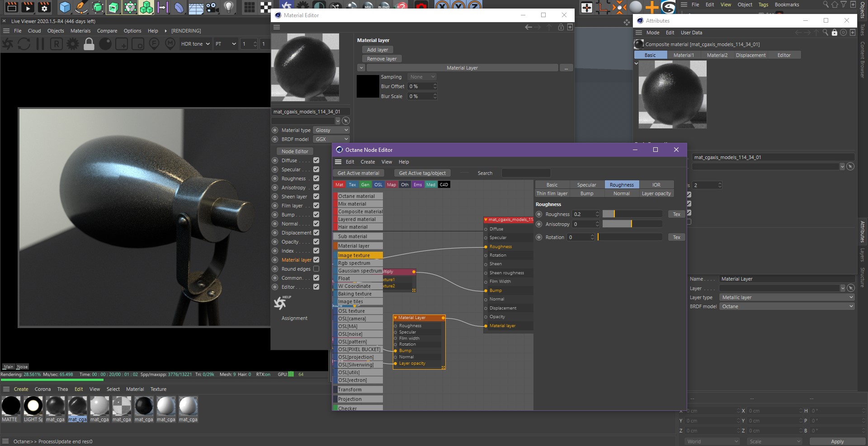Collapse the mat_cgaxis_models node triangle
868x446 pixels.
click(486, 220)
